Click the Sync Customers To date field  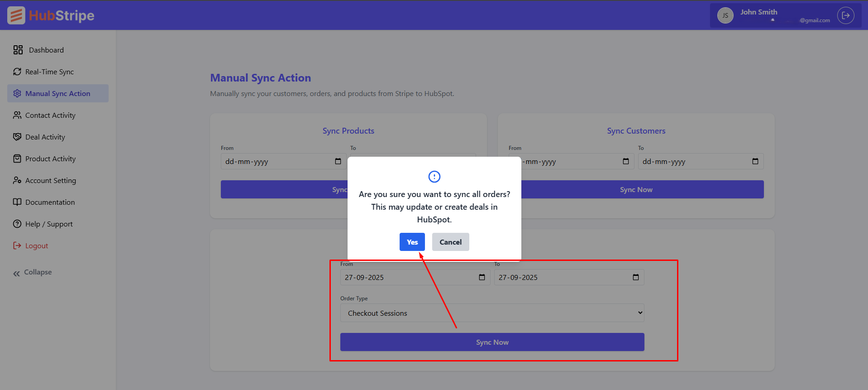point(701,161)
